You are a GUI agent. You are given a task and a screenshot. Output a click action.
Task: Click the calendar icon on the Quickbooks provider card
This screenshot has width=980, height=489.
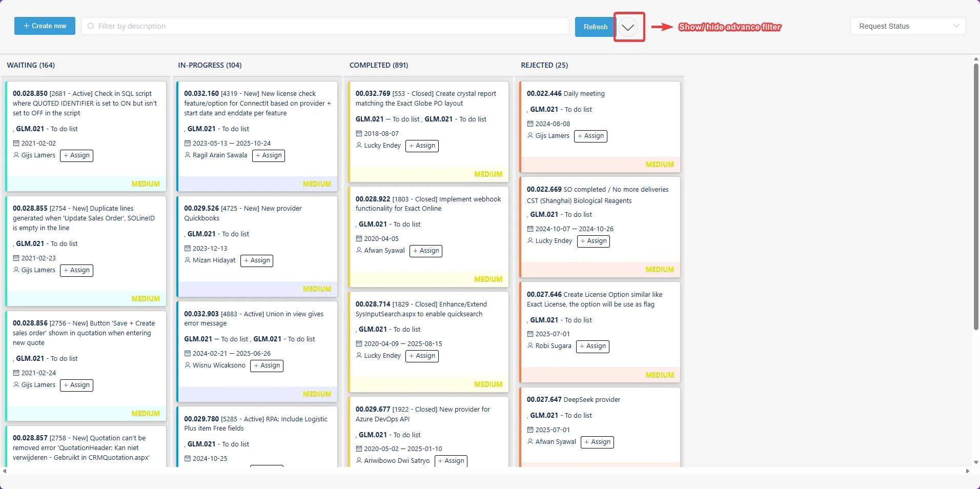(x=188, y=248)
